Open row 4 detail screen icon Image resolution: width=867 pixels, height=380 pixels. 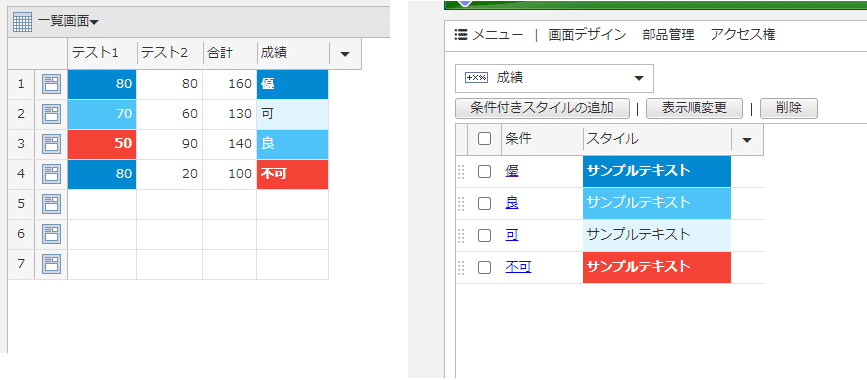click(51, 174)
